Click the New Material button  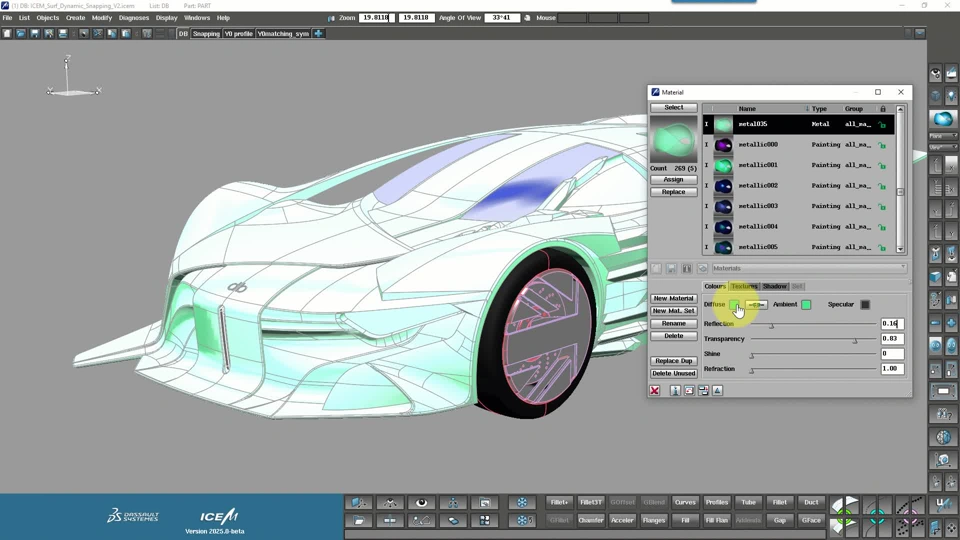673,298
